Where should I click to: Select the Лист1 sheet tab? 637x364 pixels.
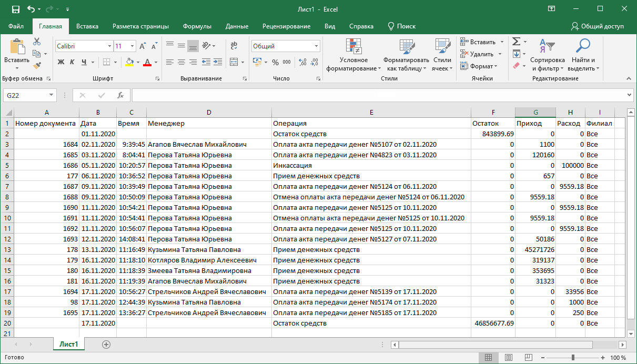[x=68, y=345]
